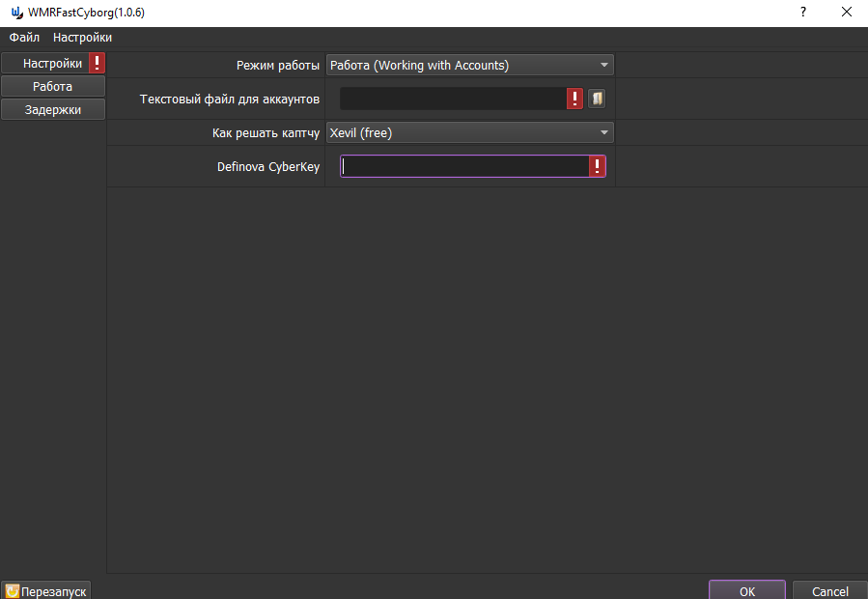The width and height of the screenshot is (868, 599).
Task: Click inside the accounts text file input field
Action: click(452, 99)
